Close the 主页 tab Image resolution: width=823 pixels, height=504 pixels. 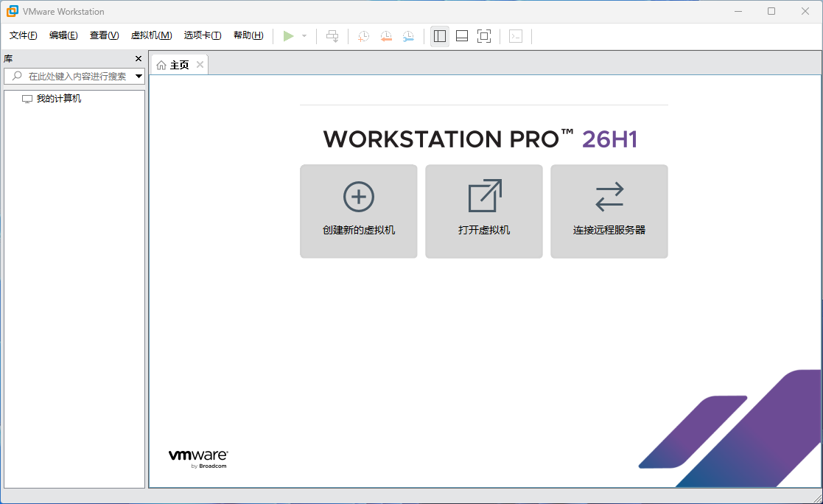tap(200, 65)
